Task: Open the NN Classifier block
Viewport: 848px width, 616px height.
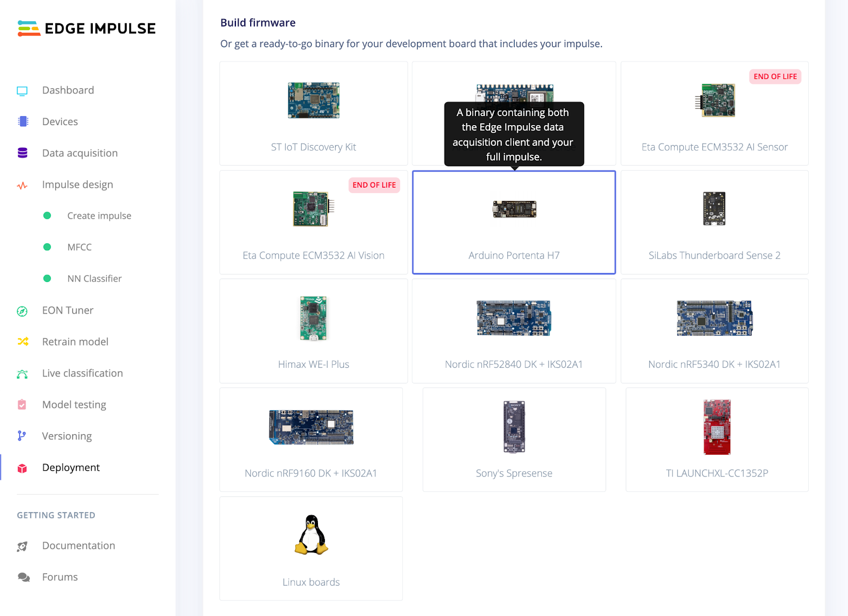Action: point(94,278)
